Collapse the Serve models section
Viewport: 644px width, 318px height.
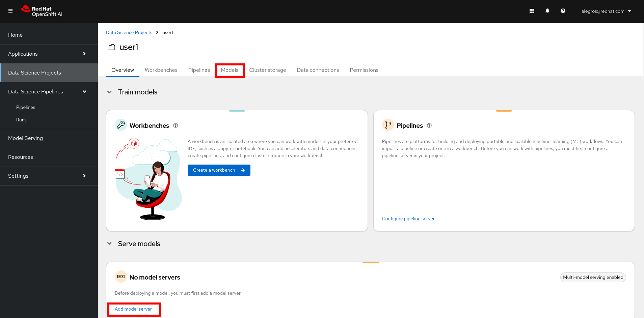coord(109,243)
